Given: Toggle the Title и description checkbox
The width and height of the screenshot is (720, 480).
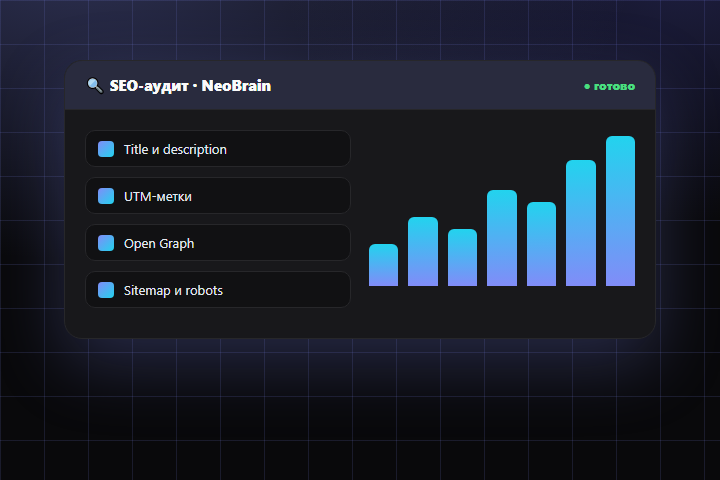Looking at the screenshot, I should (106, 149).
